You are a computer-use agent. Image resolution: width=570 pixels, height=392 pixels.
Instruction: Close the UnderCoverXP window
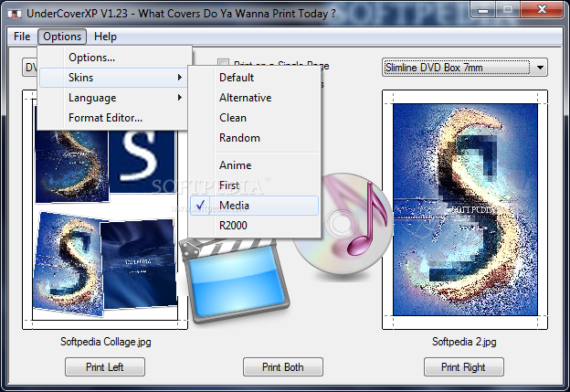(x=542, y=9)
